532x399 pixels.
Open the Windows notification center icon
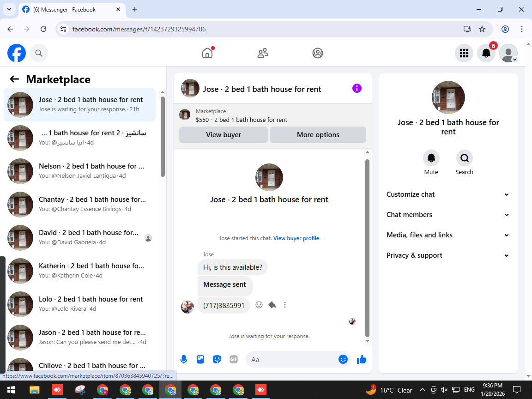point(517,390)
